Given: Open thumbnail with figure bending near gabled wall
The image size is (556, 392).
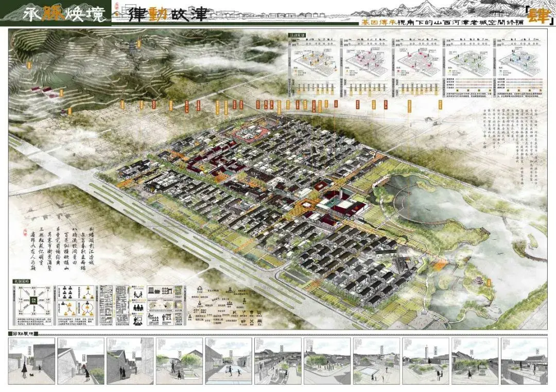Looking at the screenshot, I should pyautogui.click(x=81, y=361).
